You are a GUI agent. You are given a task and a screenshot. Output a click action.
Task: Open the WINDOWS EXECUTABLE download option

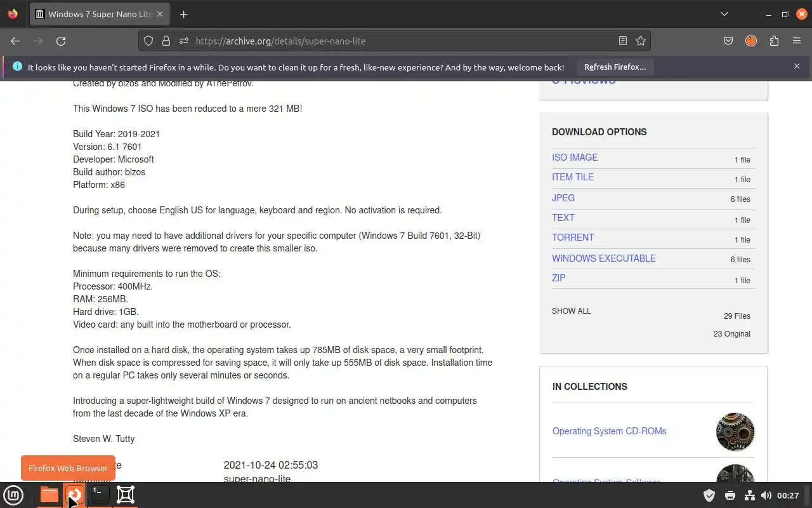(x=604, y=258)
